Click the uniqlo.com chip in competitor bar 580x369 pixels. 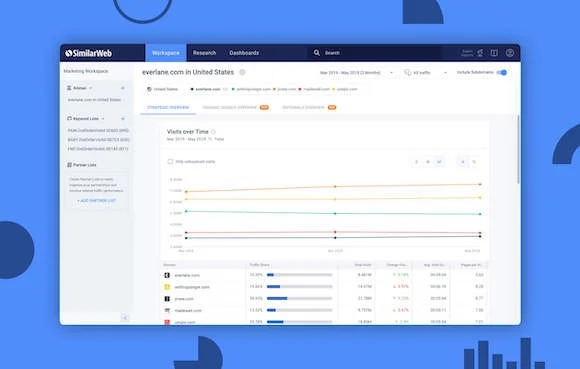tap(345, 89)
